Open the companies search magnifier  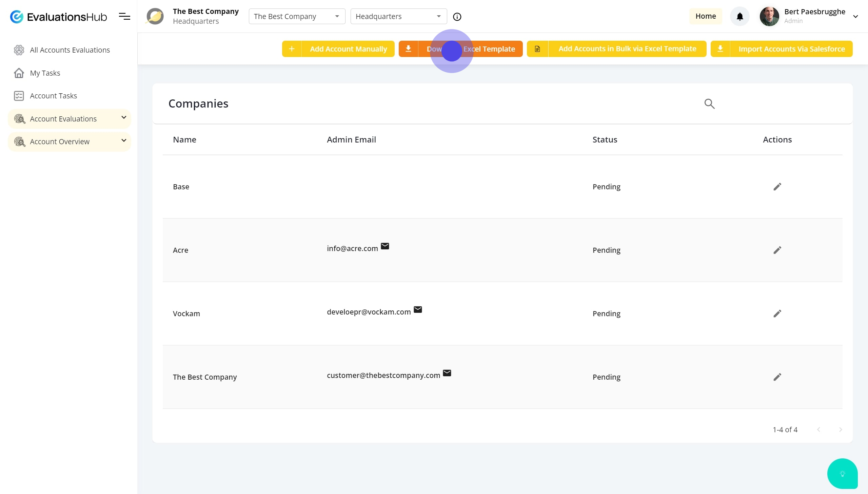709,104
